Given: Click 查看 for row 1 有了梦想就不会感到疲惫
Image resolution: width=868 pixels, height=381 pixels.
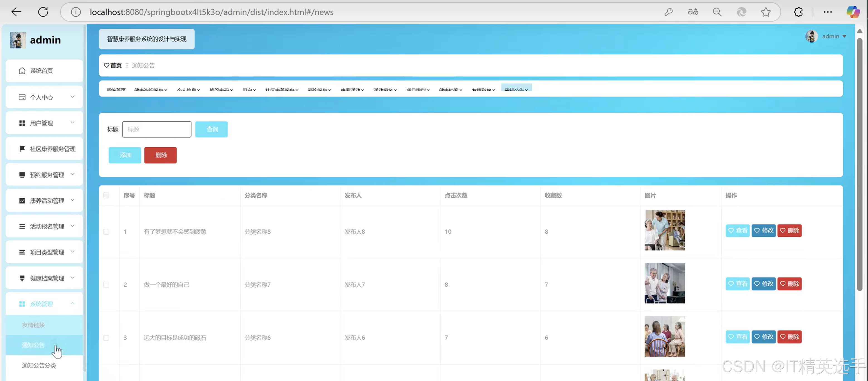Looking at the screenshot, I should point(738,231).
